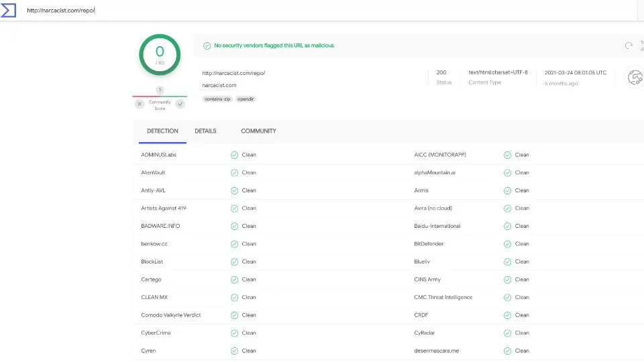Click CMC Threat Intelligence clean check icon
This screenshot has width=644, height=362.
point(507,297)
